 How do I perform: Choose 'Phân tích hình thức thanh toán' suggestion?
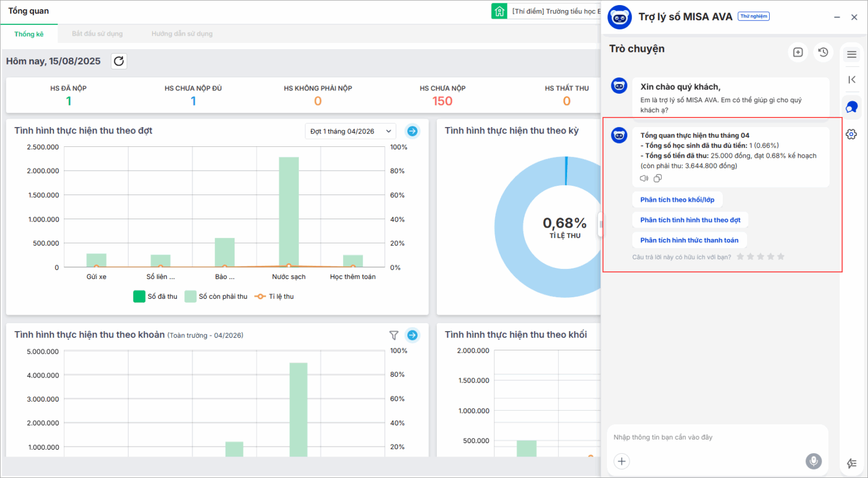[689, 240]
